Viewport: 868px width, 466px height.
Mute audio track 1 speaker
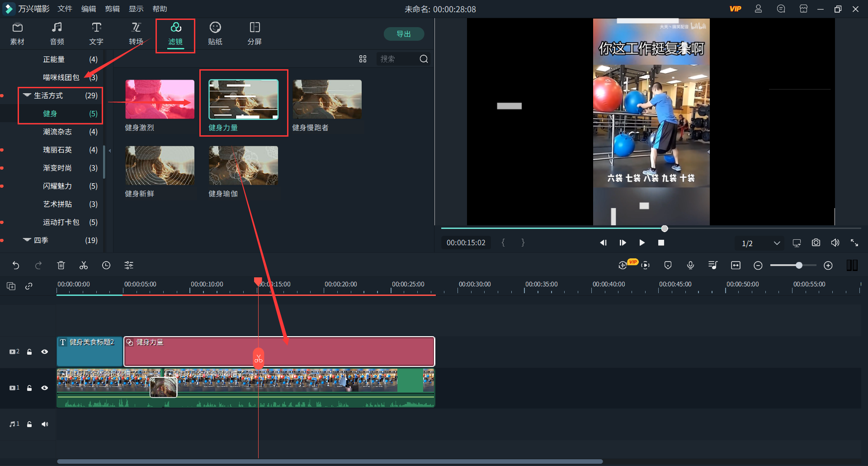pyautogui.click(x=44, y=424)
